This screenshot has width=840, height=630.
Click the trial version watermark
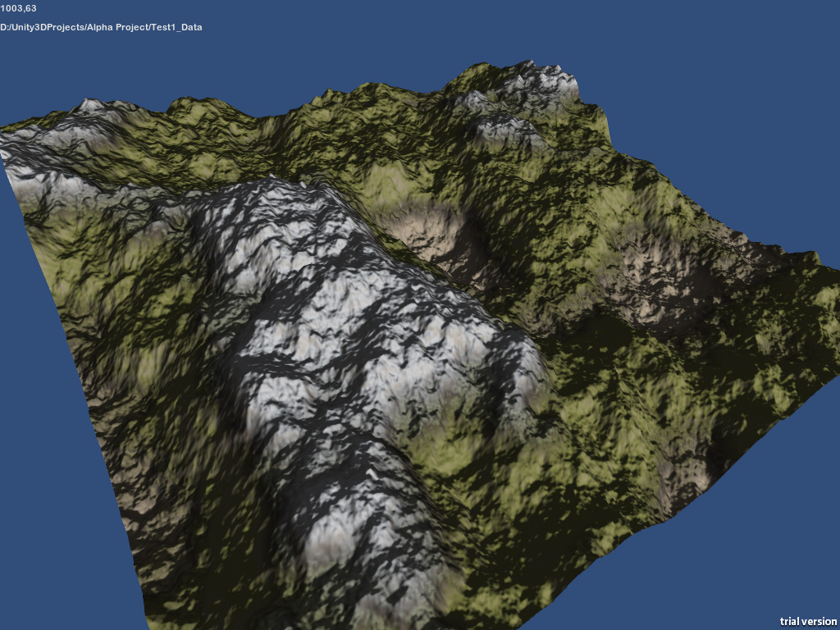808,621
